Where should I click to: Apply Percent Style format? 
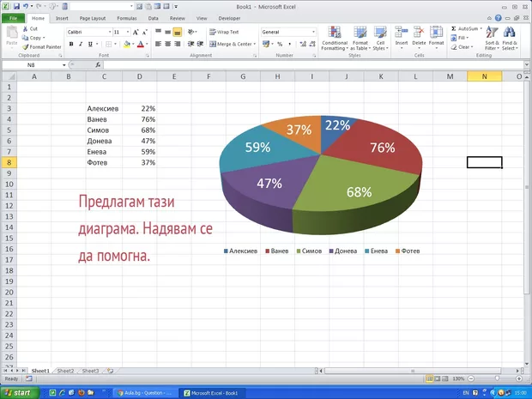[x=280, y=44]
